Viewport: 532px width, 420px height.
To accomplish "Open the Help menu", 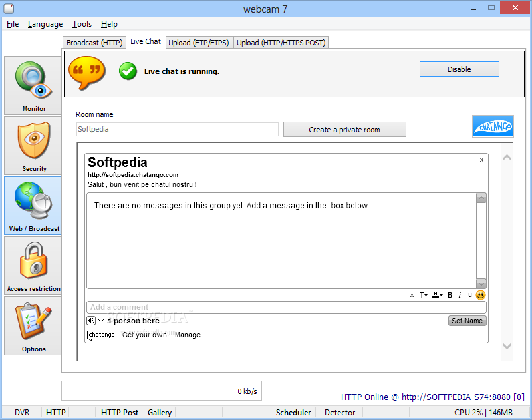I will [x=109, y=24].
